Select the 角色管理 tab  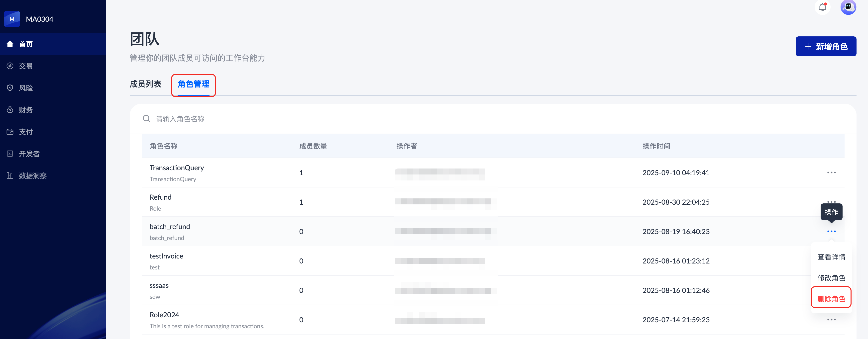tap(193, 84)
